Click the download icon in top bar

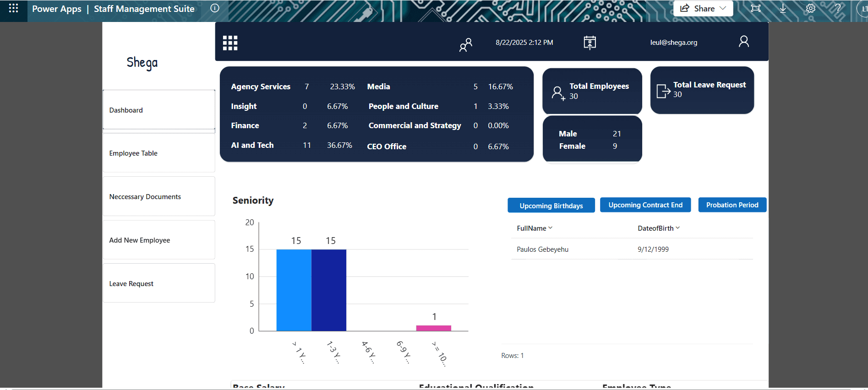tap(783, 8)
